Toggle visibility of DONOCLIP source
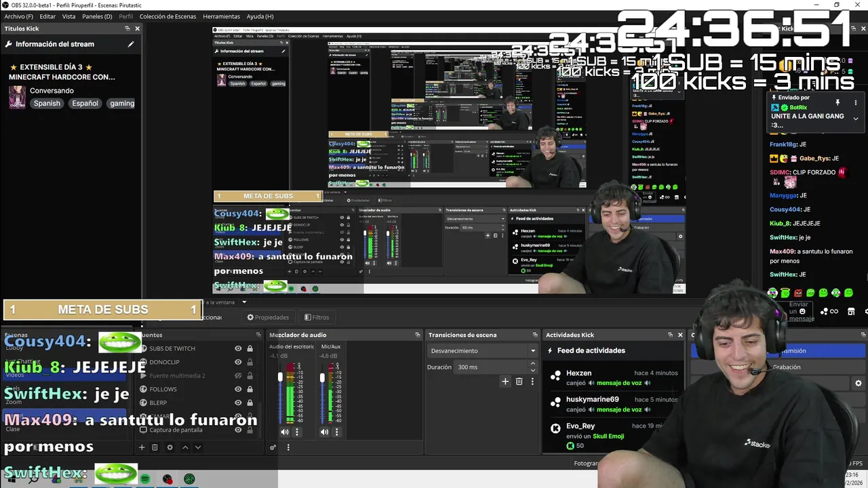868x488 pixels. 238,362
